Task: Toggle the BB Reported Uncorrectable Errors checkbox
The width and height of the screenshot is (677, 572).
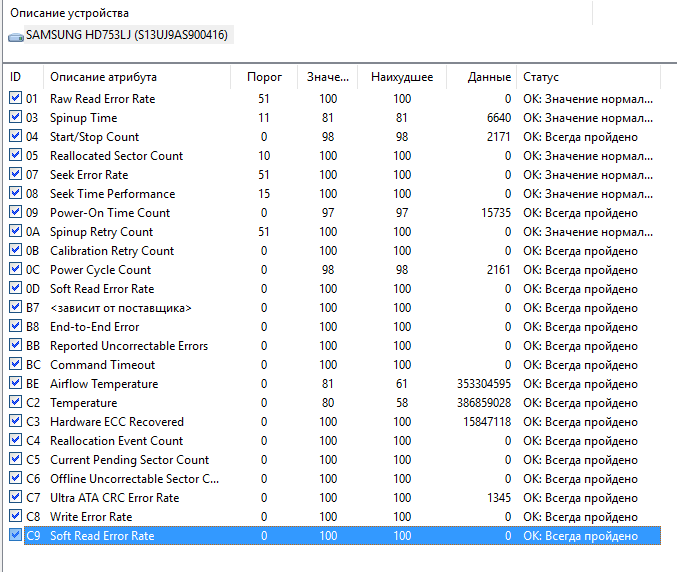Action: click(x=15, y=345)
